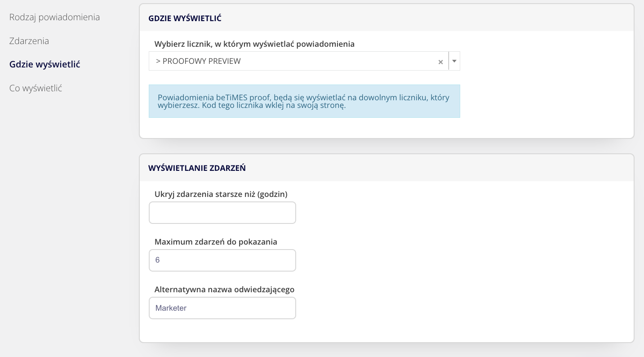644x357 pixels.
Task: Jump to Co wyświetlić section
Action: click(36, 88)
